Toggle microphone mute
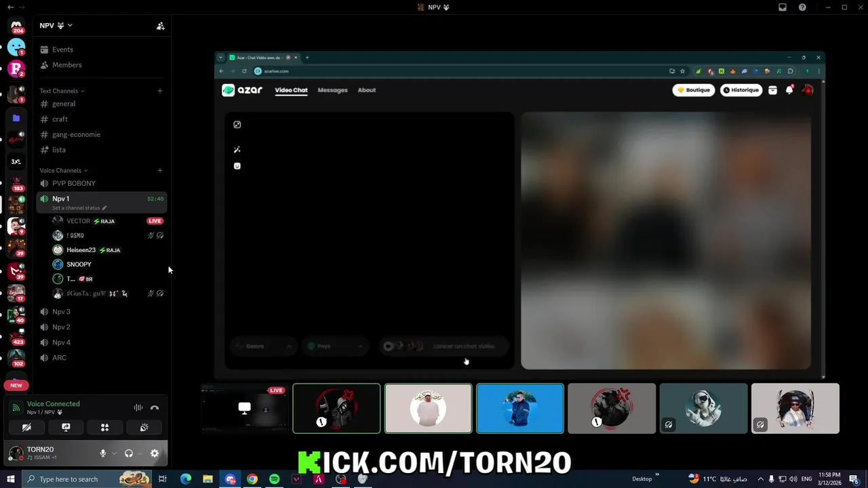 [103, 453]
